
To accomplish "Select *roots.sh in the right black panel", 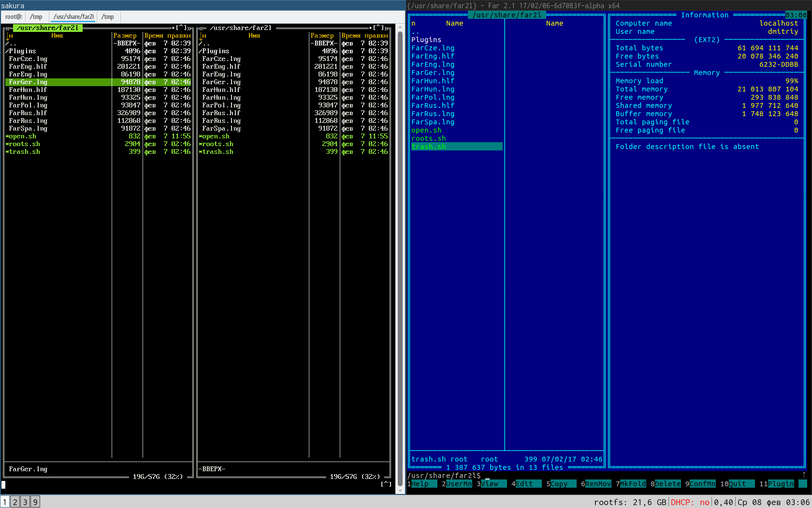I will coord(216,144).
